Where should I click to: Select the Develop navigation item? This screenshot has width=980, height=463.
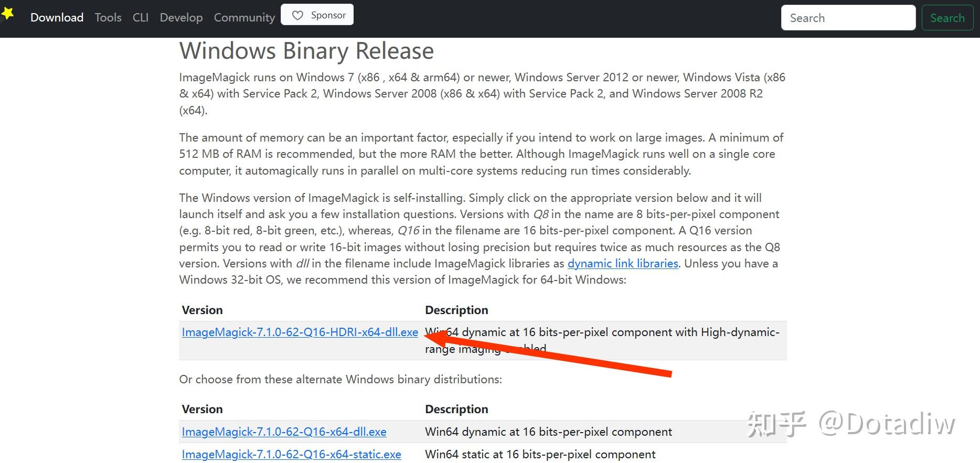181,17
